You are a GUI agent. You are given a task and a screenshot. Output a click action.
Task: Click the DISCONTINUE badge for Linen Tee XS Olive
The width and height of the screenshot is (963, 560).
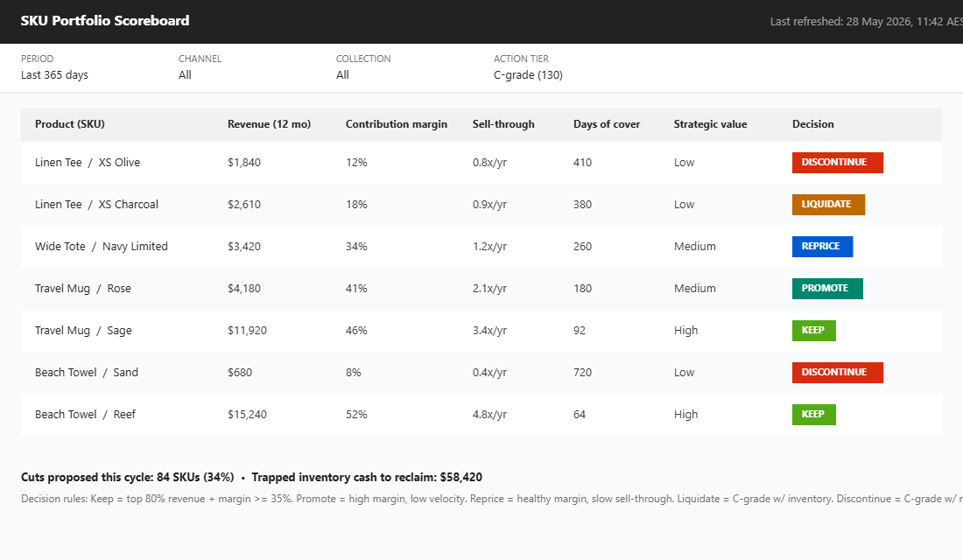click(838, 163)
